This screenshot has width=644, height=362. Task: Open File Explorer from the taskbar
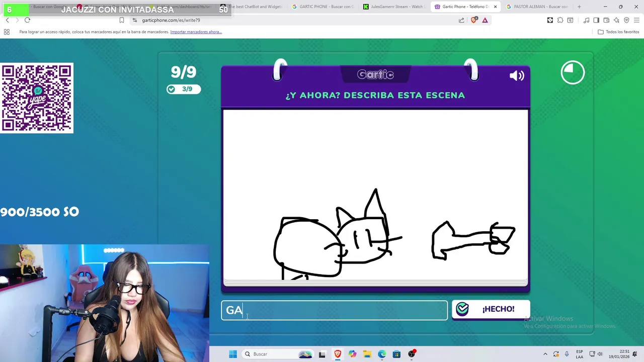tap(367, 354)
